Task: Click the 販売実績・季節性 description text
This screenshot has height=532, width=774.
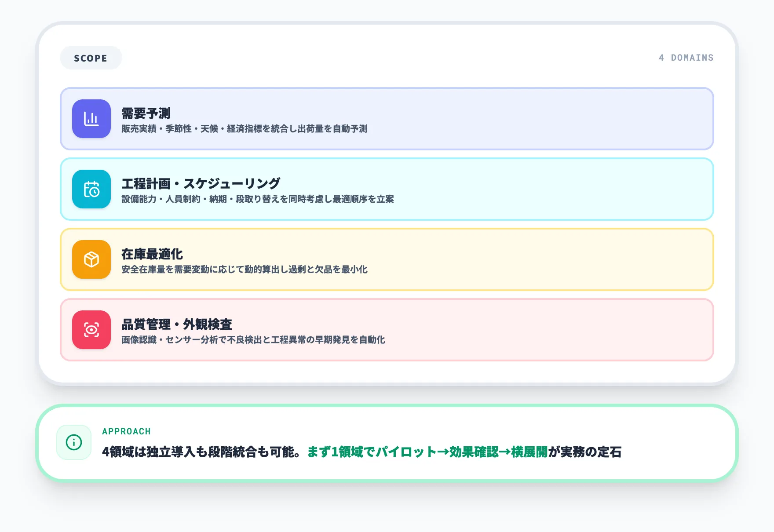Action: pos(244,129)
